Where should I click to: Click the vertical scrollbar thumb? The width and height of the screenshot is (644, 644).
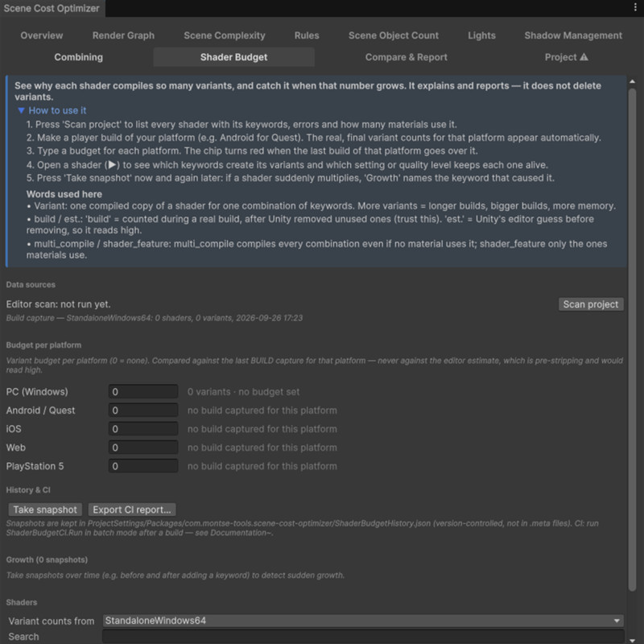(x=632, y=340)
